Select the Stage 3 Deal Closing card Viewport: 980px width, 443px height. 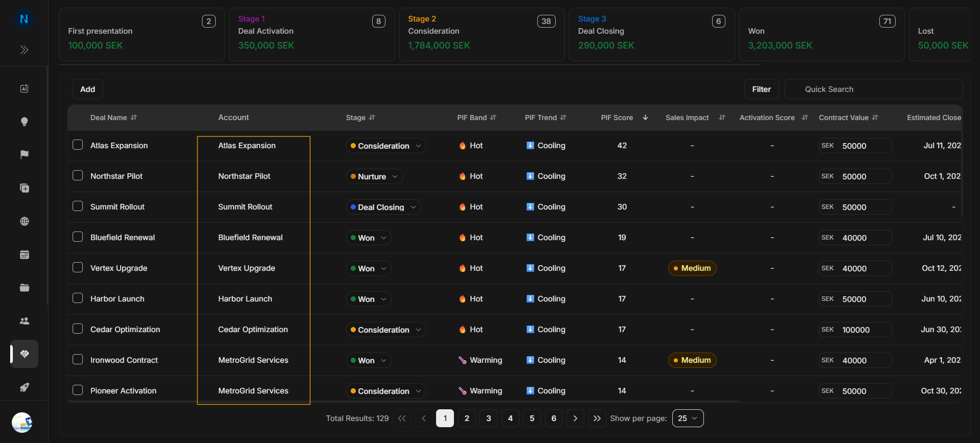coord(652,34)
